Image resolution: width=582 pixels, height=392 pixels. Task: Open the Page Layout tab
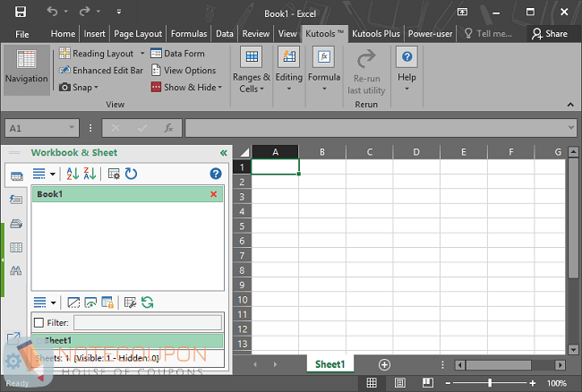(x=138, y=34)
